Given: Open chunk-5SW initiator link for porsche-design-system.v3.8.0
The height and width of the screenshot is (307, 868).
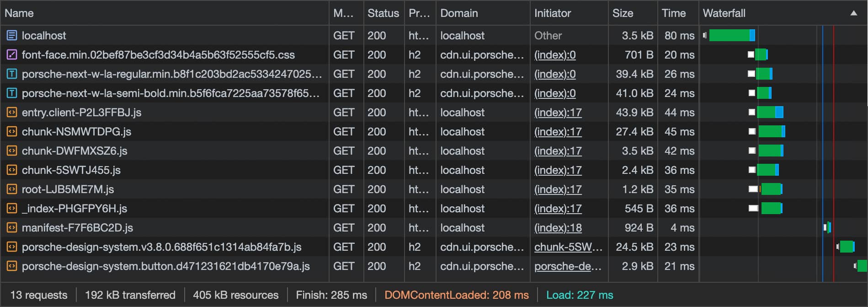Looking at the screenshot, I should 568,247.
